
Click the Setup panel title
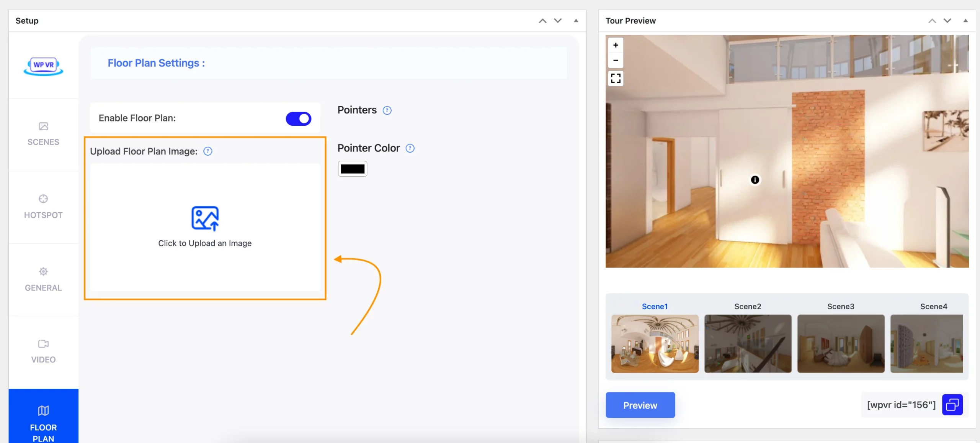[27, 21]
